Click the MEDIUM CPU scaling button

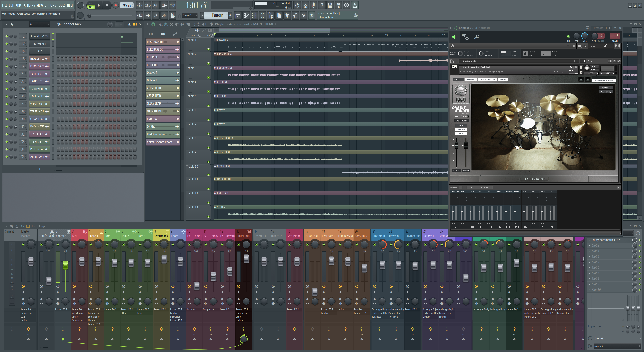461,129
